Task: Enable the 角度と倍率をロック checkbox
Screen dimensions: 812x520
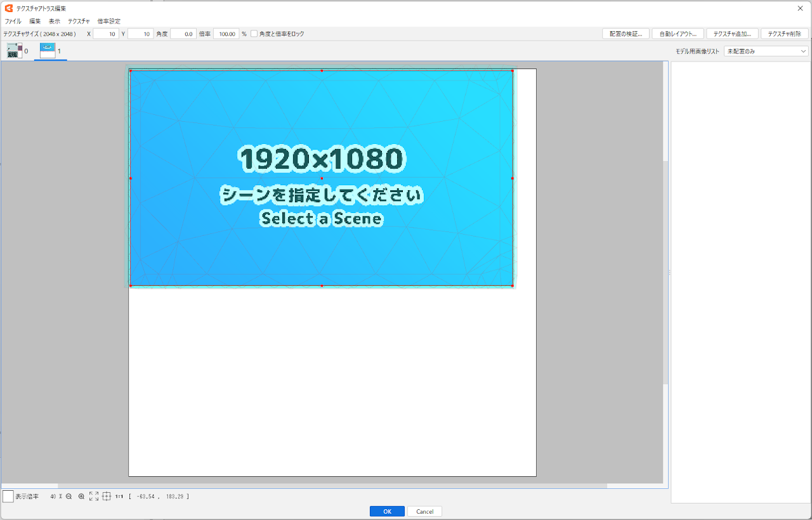Action: point(254,34)
